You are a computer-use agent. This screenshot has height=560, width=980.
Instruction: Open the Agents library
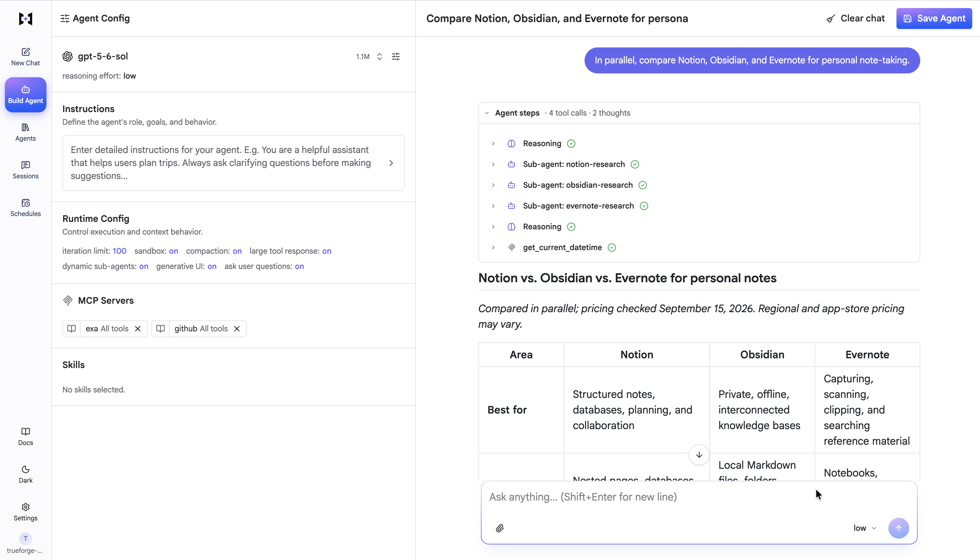tap(25, 132)
